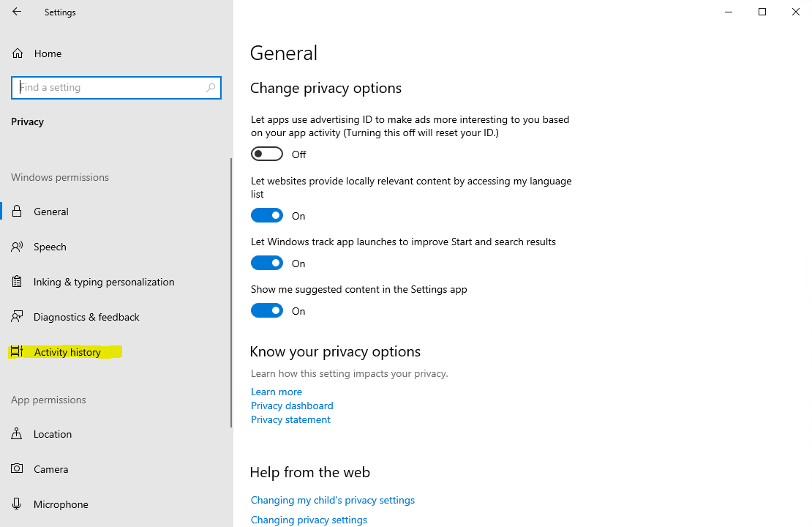Enable the advertising ID toggle
The image size is (812, 527).
tap(266, 154)
